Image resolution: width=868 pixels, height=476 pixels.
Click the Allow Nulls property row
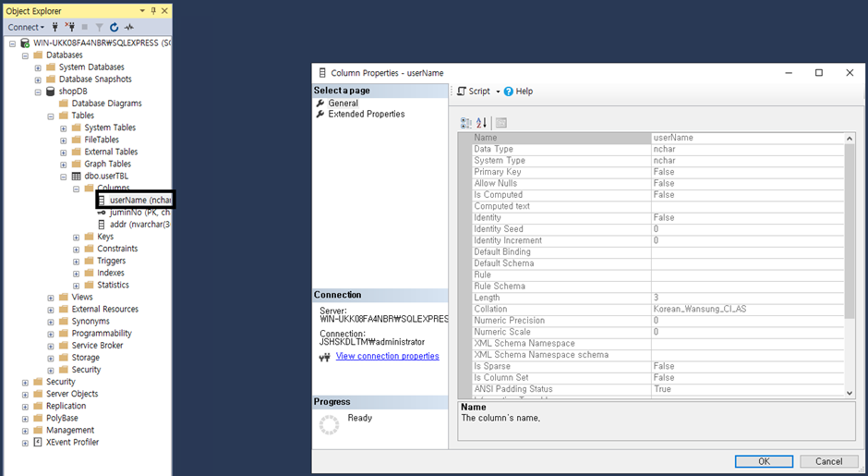click(658, 183)
